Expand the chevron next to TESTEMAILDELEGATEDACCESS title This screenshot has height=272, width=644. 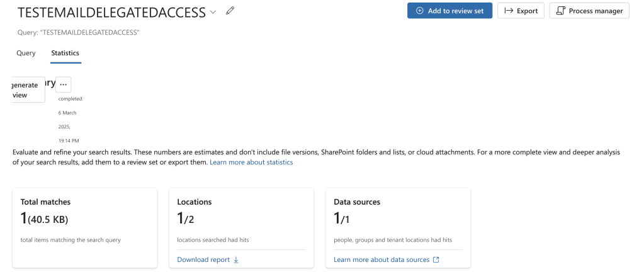coord(213,12)
